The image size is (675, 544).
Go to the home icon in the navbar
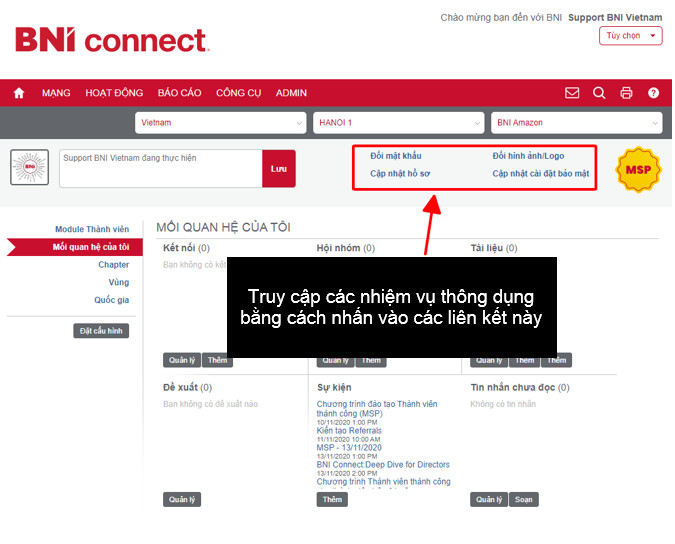tap(19, 93)
